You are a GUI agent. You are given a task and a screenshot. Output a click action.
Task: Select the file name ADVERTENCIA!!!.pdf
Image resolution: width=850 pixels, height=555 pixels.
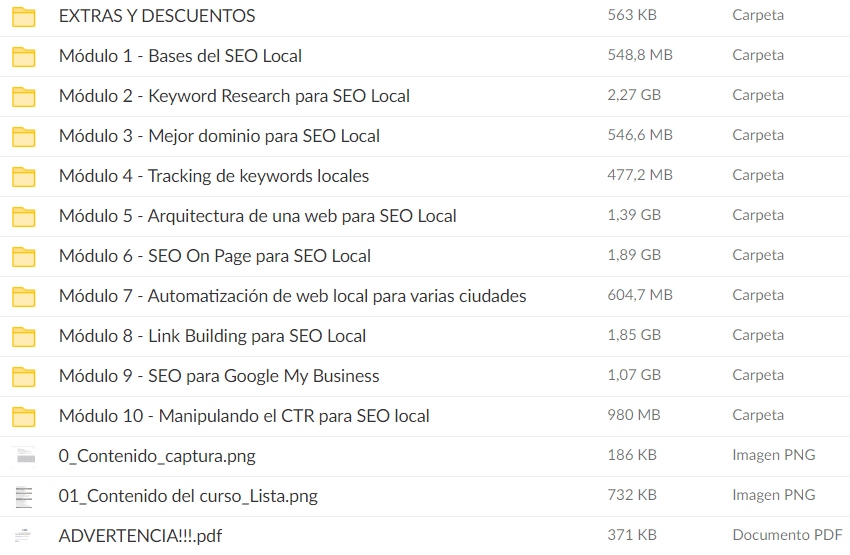point(140,536)
